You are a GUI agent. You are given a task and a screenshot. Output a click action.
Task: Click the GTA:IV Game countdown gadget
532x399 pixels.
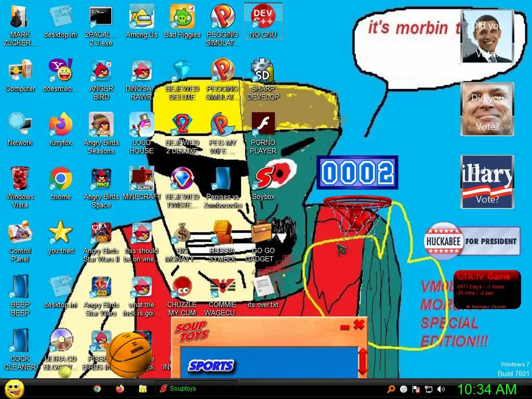(x=487, y=289)
